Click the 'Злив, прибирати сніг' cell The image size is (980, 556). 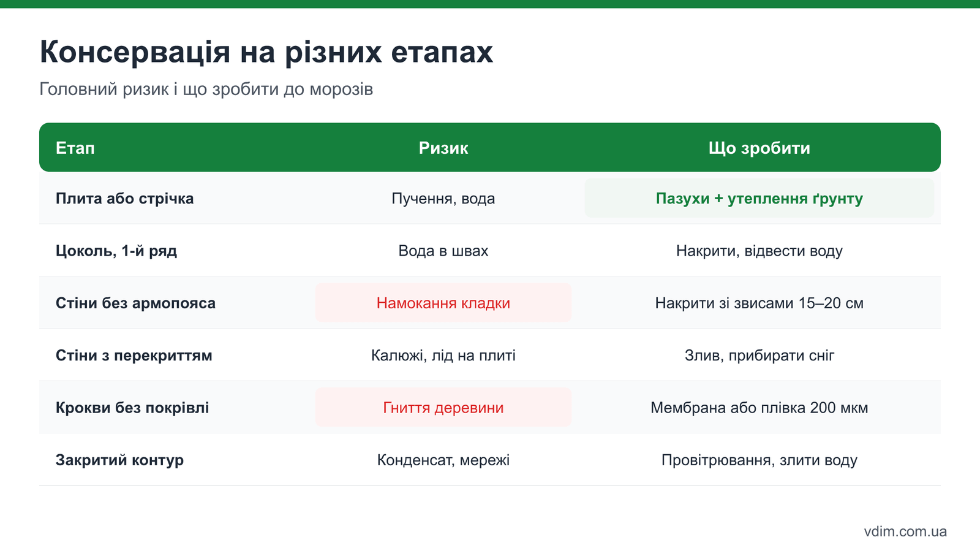(759, 356)
